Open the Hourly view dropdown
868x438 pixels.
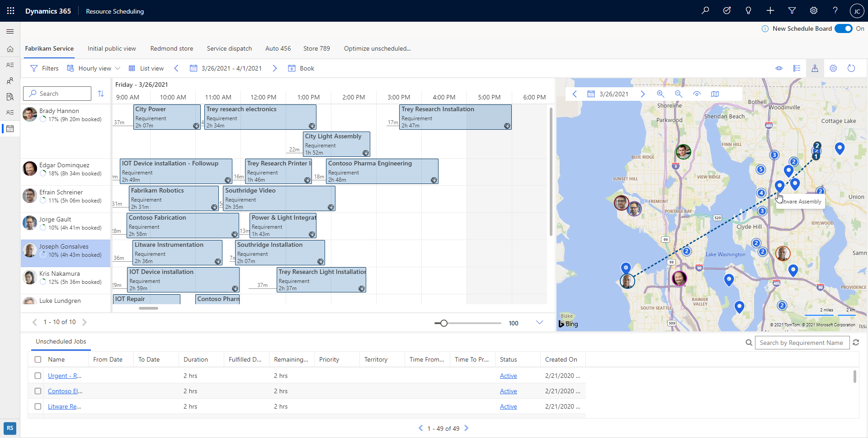pyautogui.click(x=94, y=68)
